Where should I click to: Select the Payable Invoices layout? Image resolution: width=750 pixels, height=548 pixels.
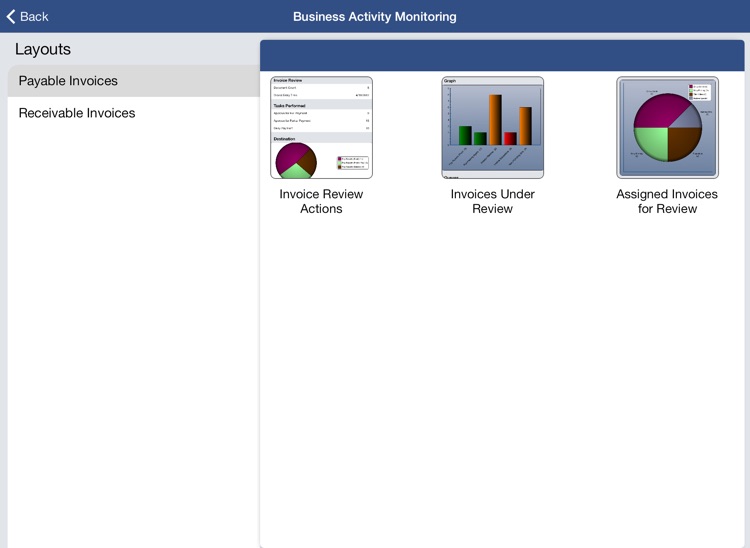tap(134, 81)
